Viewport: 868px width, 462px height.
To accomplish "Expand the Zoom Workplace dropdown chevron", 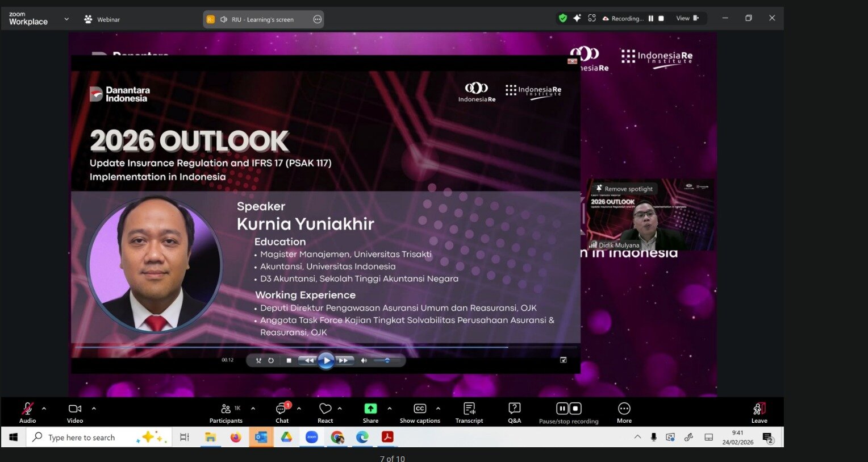I will pos(66,19).
